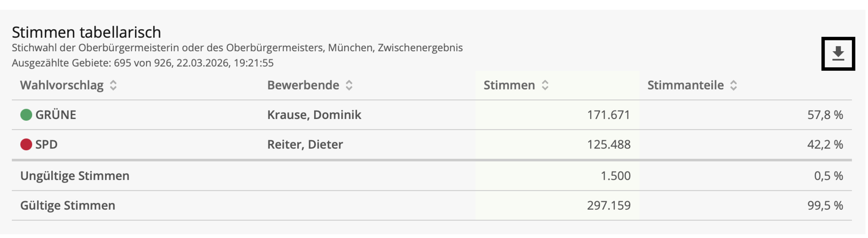Click the Stimmen column header
This screenshot has height=238, width=868.
pyautogui.click(x=509, y=85)
